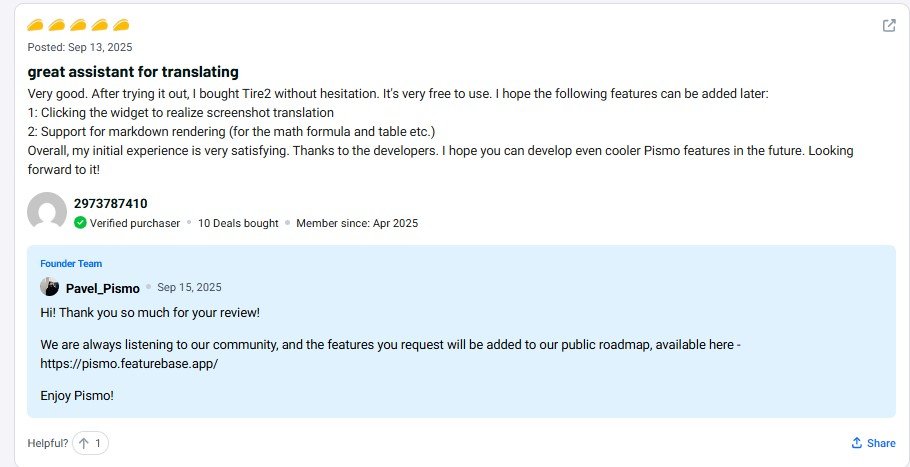Image resolution: width=910 pixels, height=467 pixels.
Task: Open the review via top-right external link icon
Action: coord(888,26)
